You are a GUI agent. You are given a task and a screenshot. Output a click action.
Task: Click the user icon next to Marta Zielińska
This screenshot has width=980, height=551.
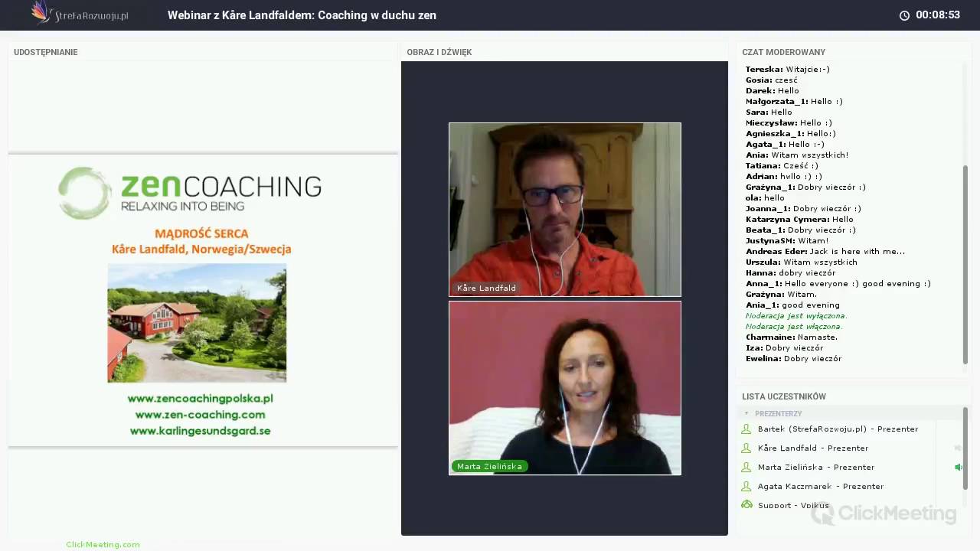tap(746, 468)
